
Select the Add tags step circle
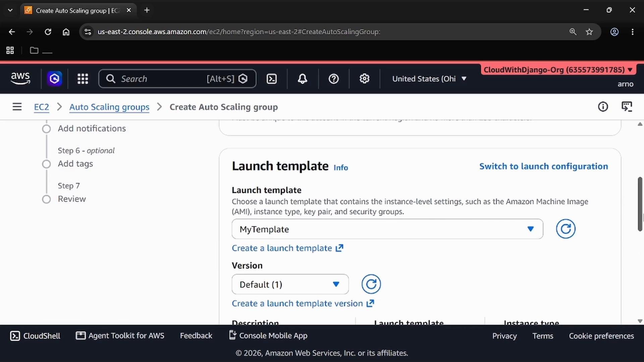pos(46,164)
